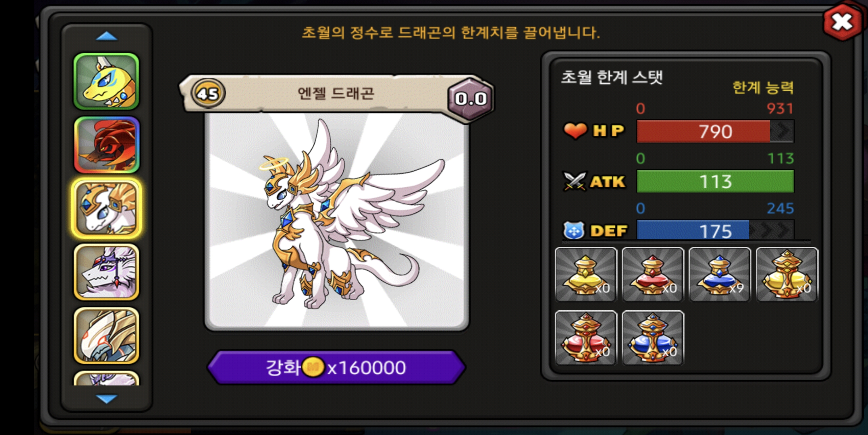
Task: Click the 0.0 hexagon grade badge
Action: (x=471, y=99)
